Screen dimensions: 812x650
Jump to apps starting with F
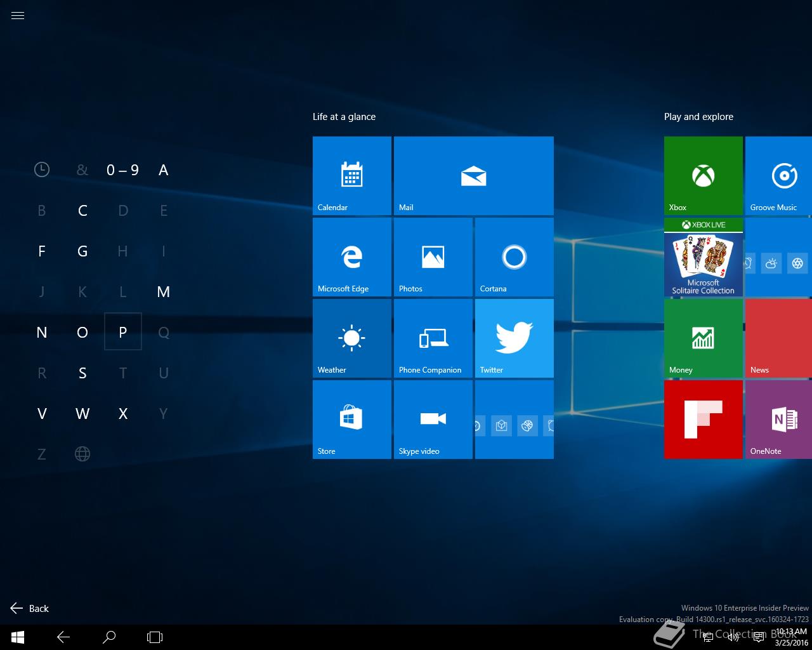pyautogui.click(x=42, y=251)
